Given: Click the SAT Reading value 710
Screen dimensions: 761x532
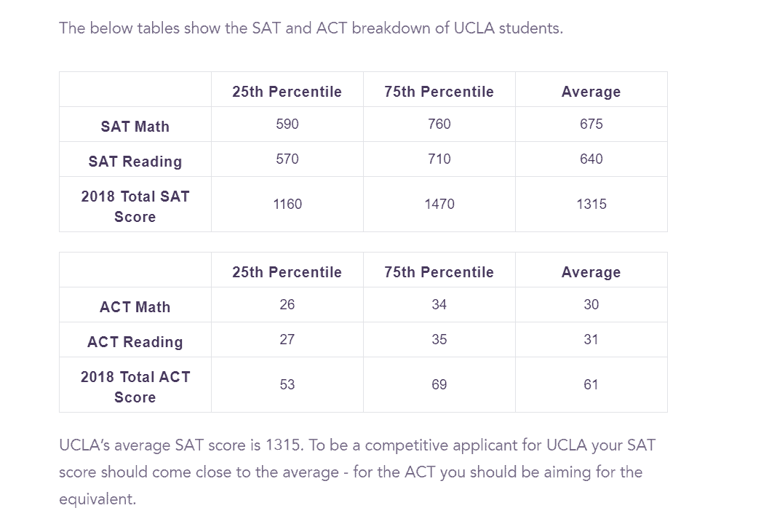Looking at the screenshot, I should pos(439,159).
